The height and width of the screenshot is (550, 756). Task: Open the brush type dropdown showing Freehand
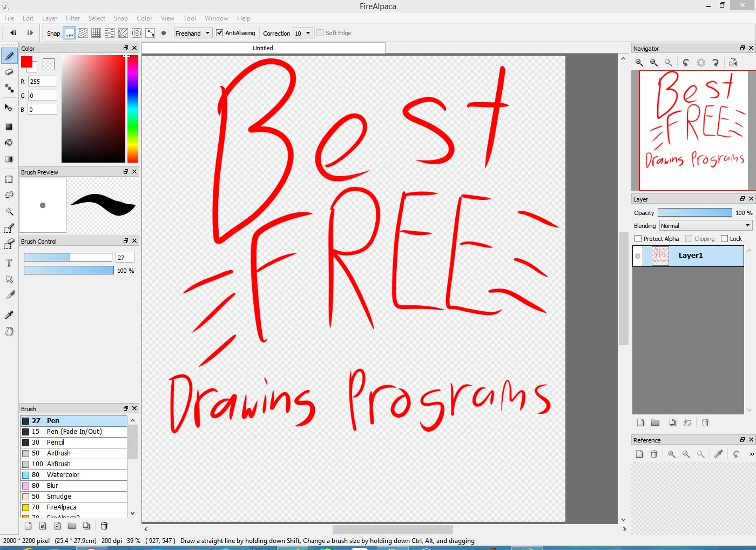pyautogui.click(x=192, y=33)
